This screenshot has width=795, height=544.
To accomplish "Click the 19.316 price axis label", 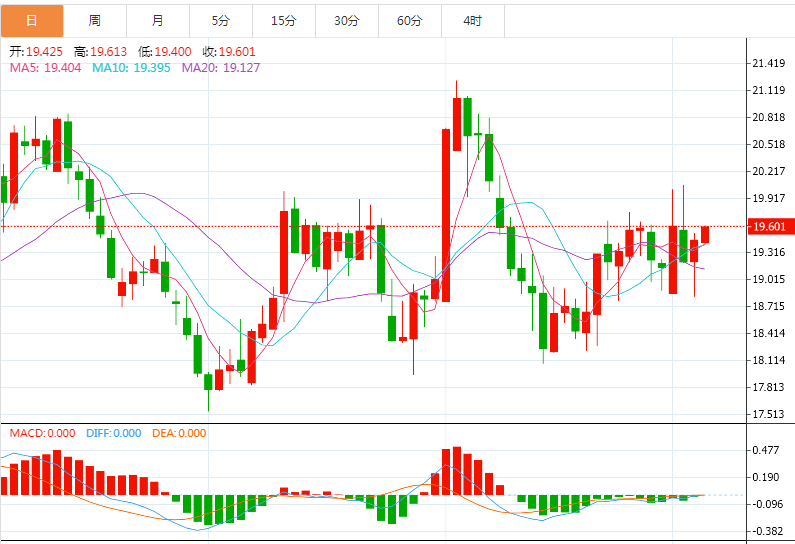I will pyautogui.click(x=769, y=252).
